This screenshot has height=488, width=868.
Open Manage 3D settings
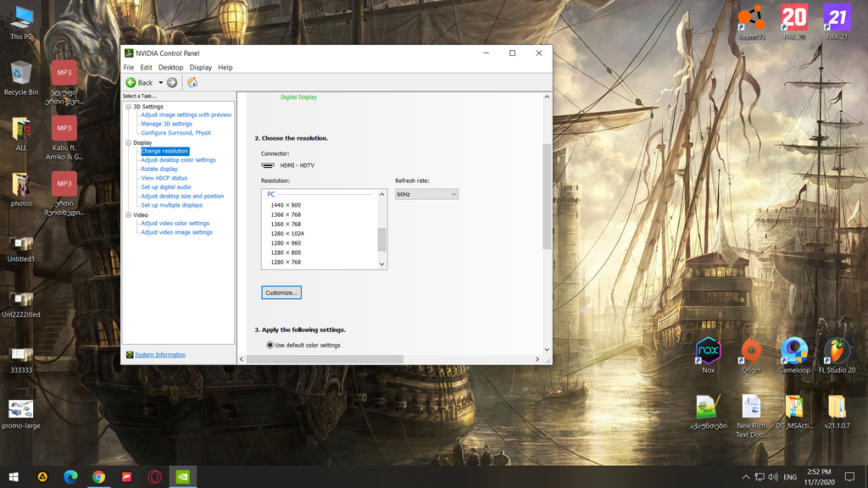tap(167, 124)
